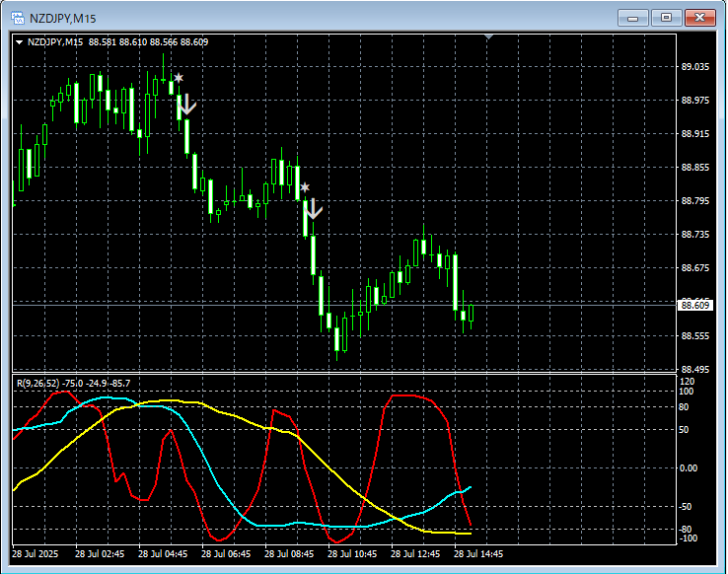Select the second down arrow signal near 88.795
The width and height of the screenshot is (728, 574).
pyautogui.click(x=314, y=209)
